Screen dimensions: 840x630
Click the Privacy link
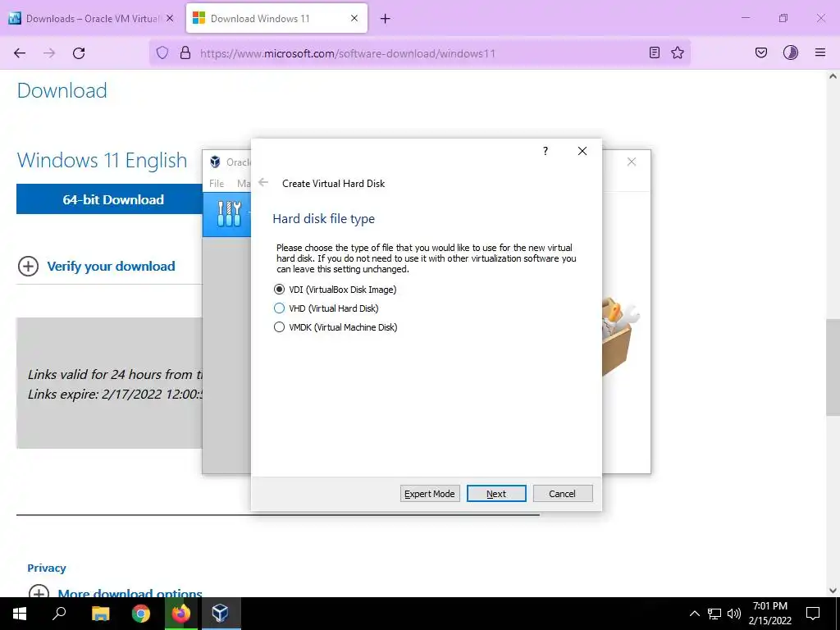pos(47,568)
